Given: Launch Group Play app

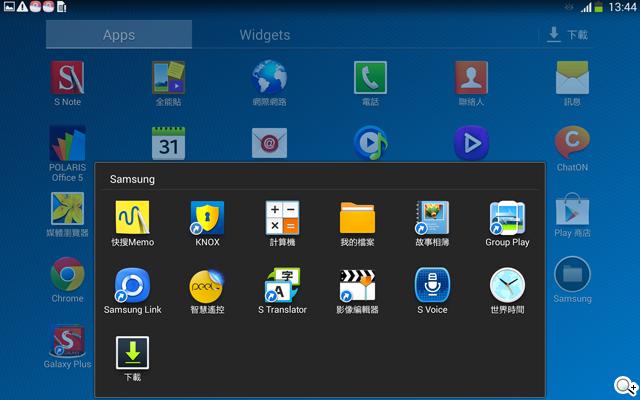Looking at the screenshot, I should 507,218.
